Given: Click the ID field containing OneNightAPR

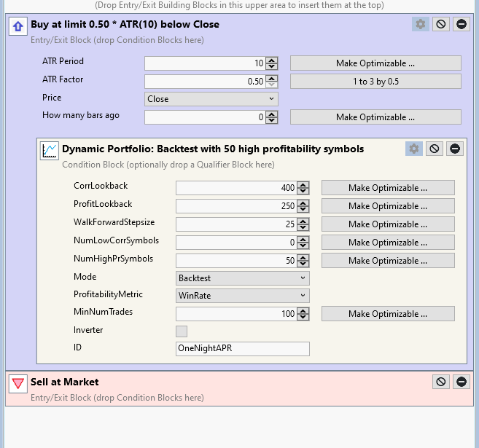Looking at the screenshot, I should (243, 349).
